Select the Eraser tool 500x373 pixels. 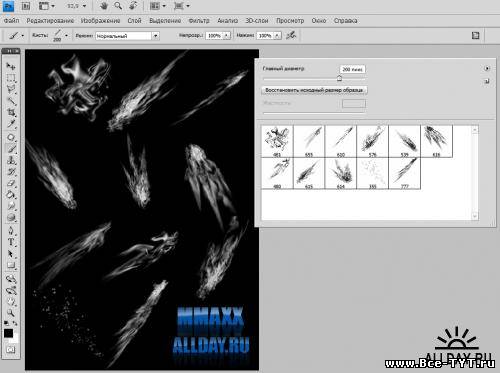11,183
